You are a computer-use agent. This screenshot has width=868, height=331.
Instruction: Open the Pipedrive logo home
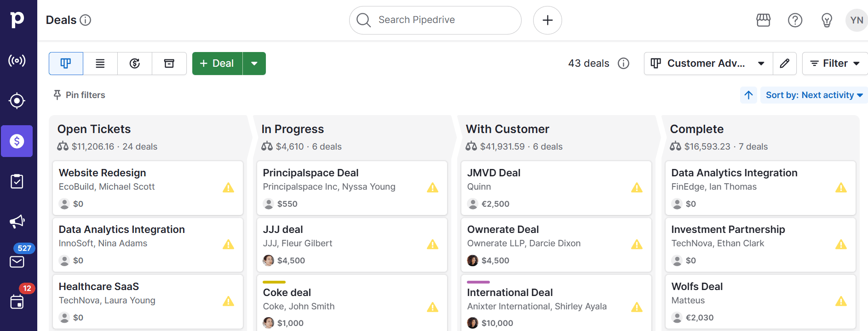click(17, 19)
